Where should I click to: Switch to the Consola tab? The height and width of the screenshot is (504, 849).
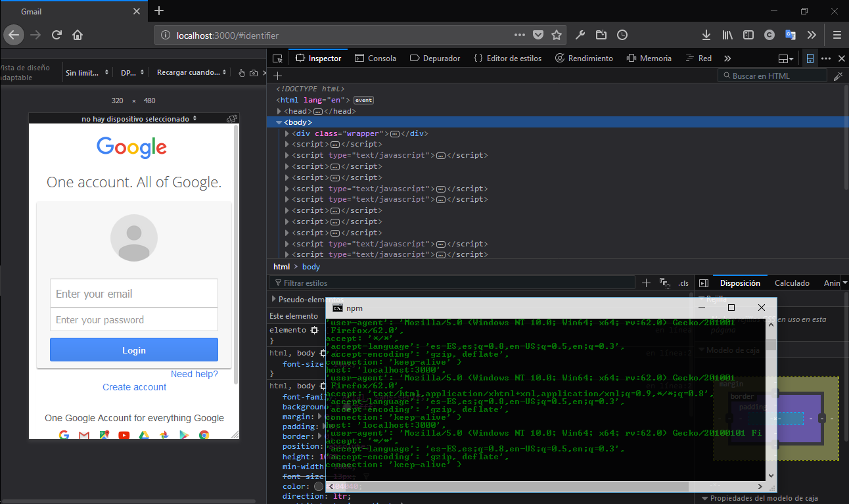pos(375,58)
